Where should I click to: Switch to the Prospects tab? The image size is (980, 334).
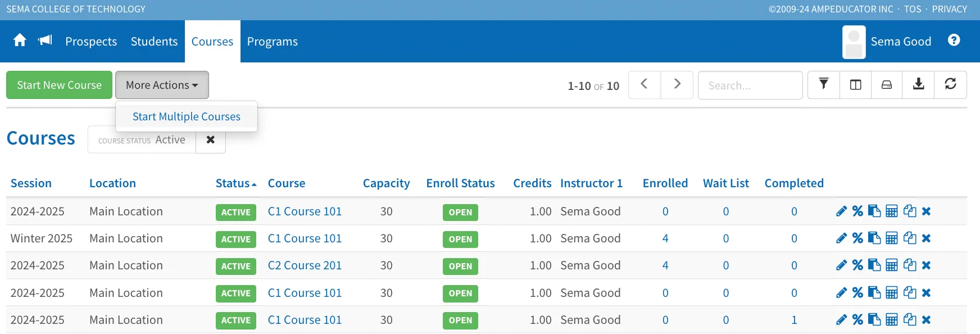[x=91, y=42]
